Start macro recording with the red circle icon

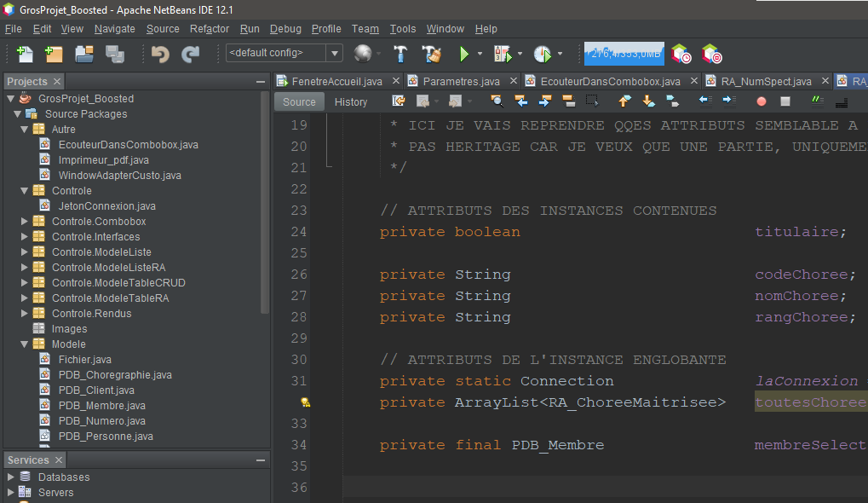pyautogui.click(x=762, y=101)
